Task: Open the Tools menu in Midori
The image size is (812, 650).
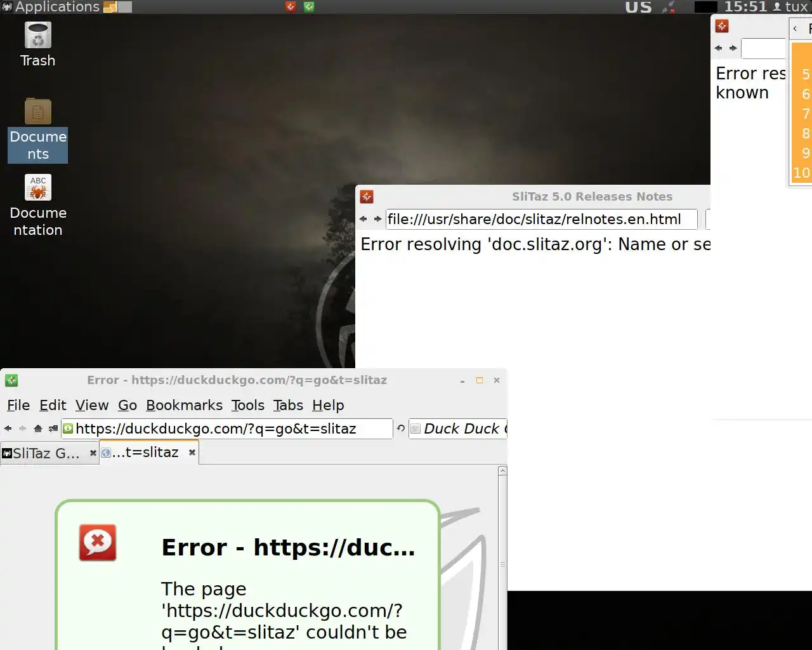Action: 247,405
